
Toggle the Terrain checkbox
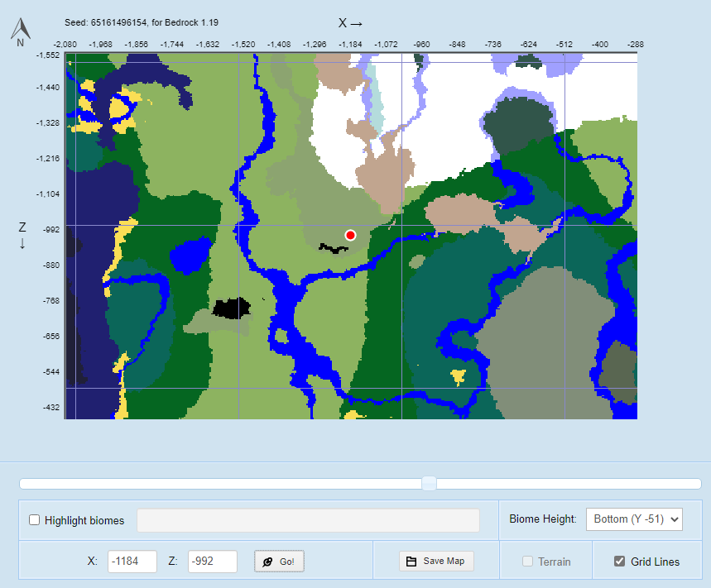click(x=527, y=562)
